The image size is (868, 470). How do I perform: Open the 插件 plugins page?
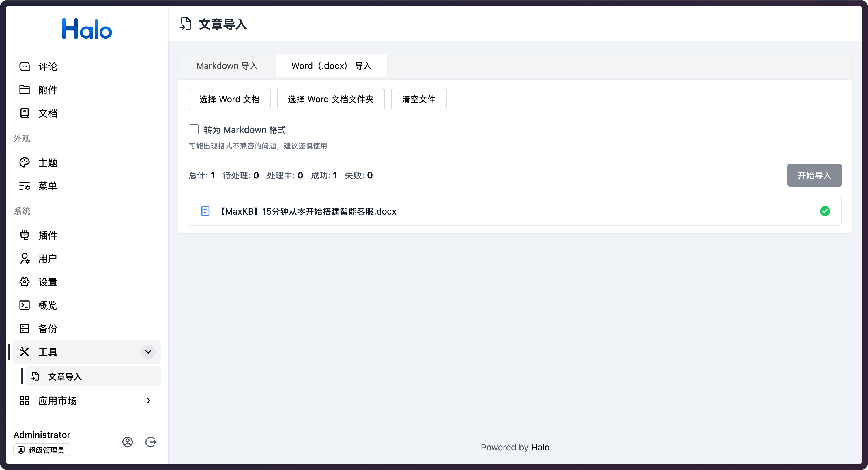coord(48,235)
